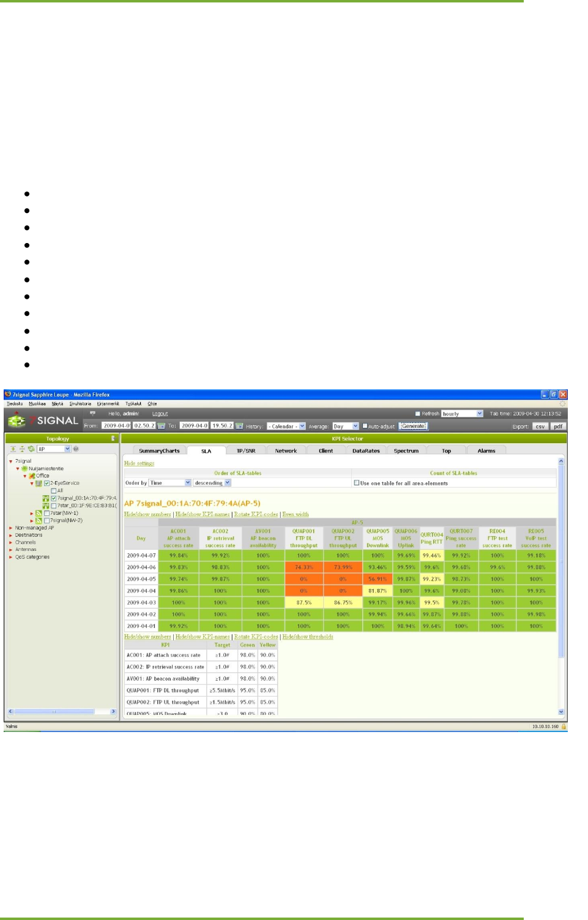Click the Hide/show thresholds link
This screenshot has width=588, height=920.
pyautogui.click(x=308, y=637)
